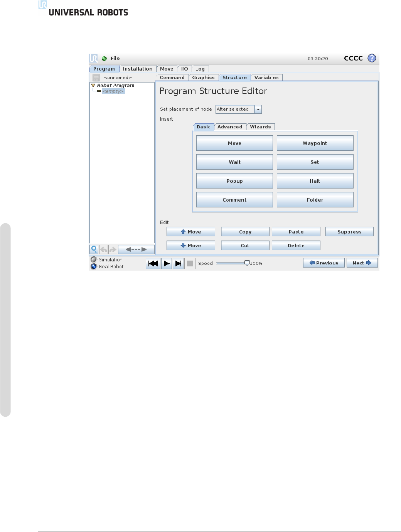
Task: Click the Speed slider handle at 100%
Action: pyautogui.click(x=247, y=263)
